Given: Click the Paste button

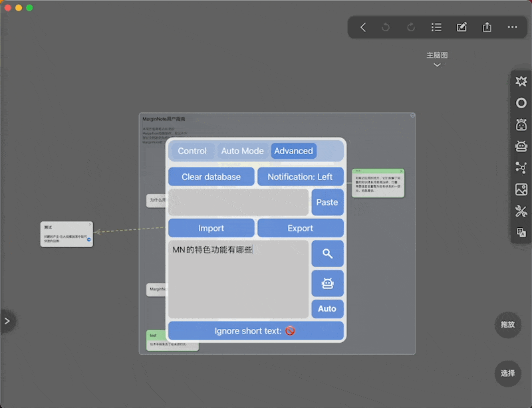Looking at the screenshot, I should tap(327, 203).
